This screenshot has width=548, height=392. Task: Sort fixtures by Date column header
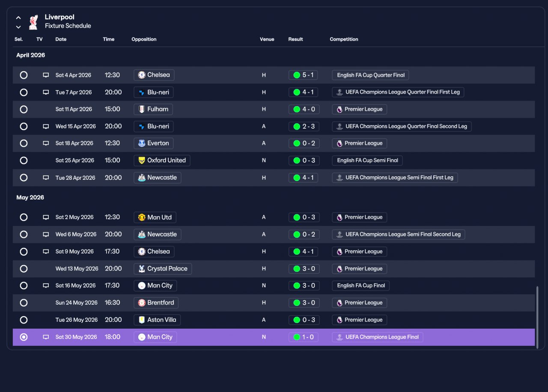pos(61,39)
